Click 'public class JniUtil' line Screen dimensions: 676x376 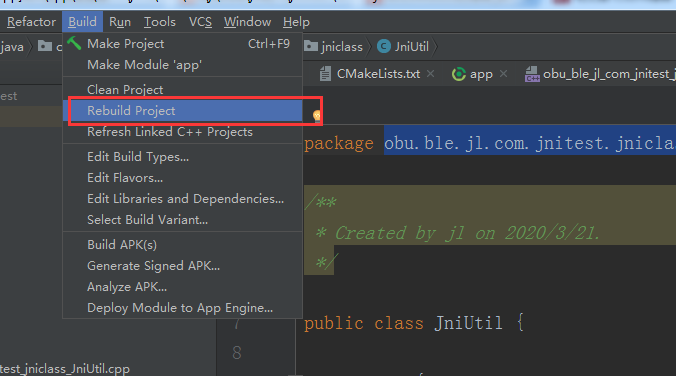[414, 323]
